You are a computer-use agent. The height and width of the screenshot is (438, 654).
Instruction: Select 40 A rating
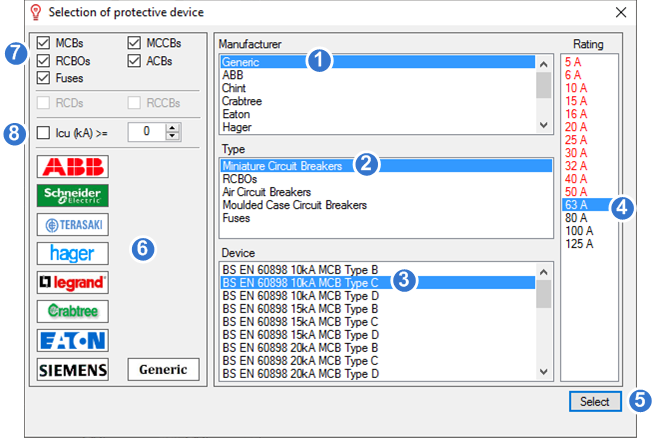(x=589, y=179)
